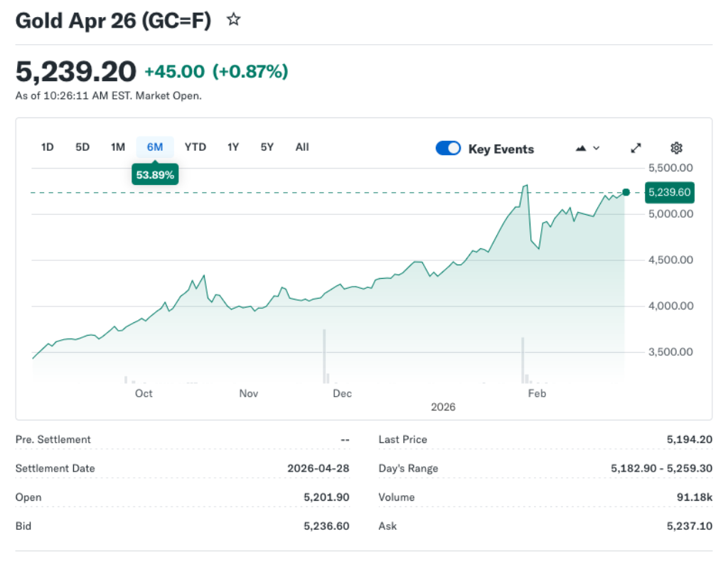Click the 5,239.60 price label badge
The width and height of the screenshot is (728, 564).
[669, 192]
